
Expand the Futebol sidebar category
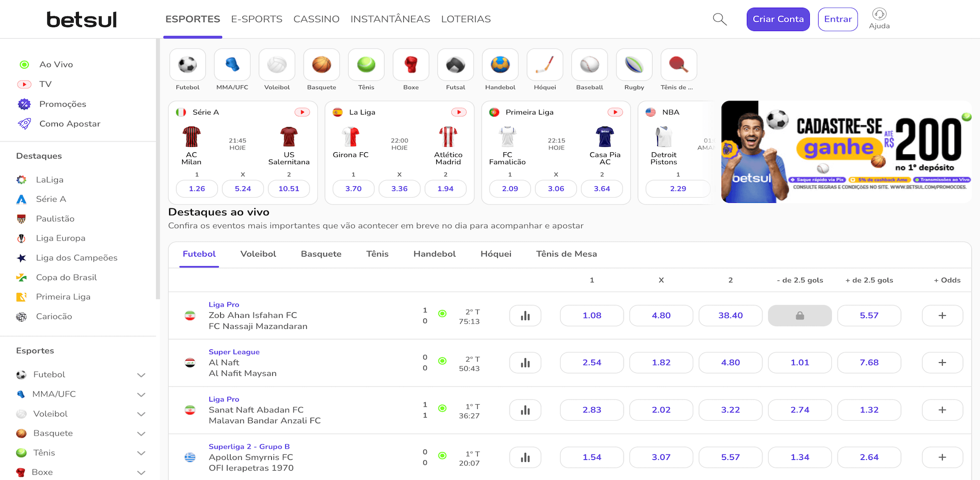click(141, 375)
